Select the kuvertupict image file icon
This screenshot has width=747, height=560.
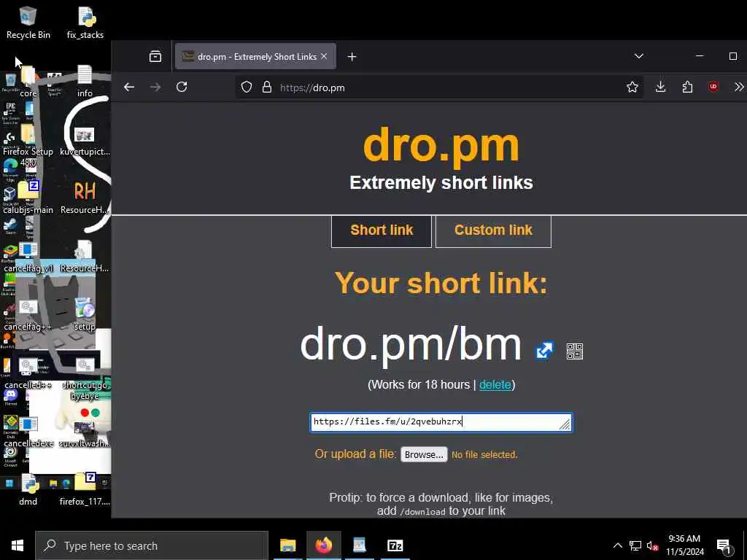[85, 141]
